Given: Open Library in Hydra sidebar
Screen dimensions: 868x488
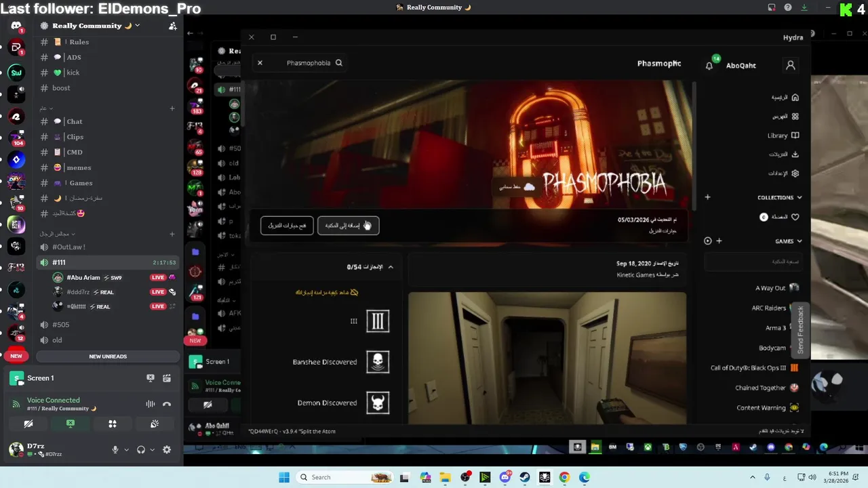Looking at the screenshot, I should click(x=783, y=136).
